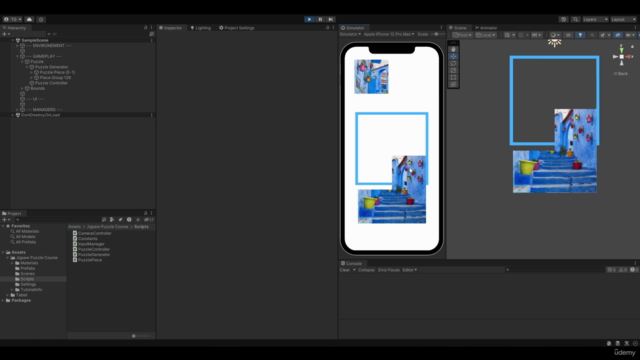Open the Layers dropdown
The image size is (640, 360).
(x=595, y=19)
